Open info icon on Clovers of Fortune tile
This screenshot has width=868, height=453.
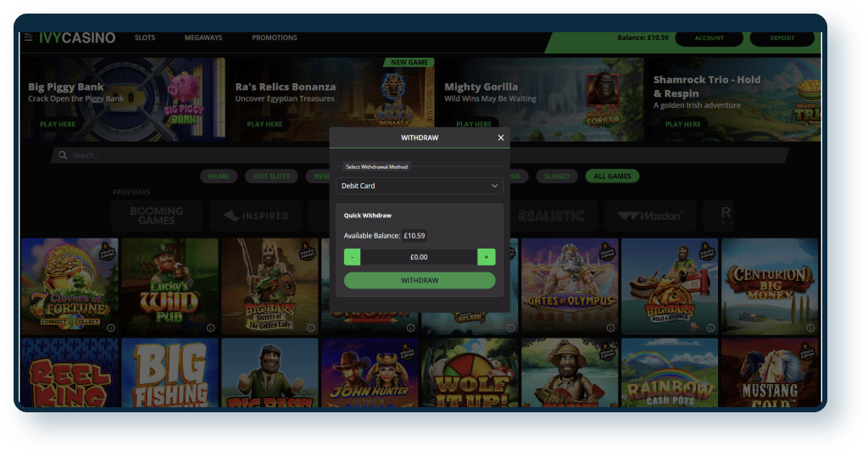111,327
